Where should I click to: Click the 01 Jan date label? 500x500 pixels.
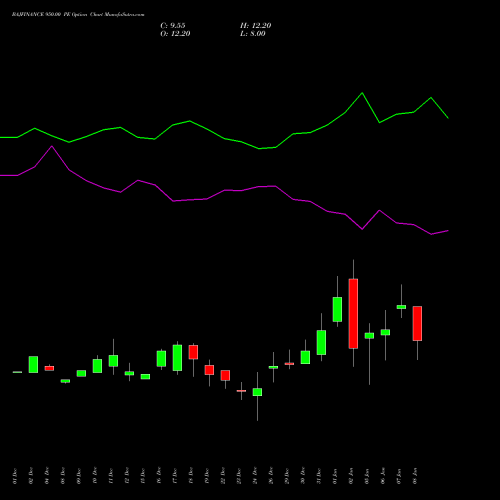click(x=335, y=476)
